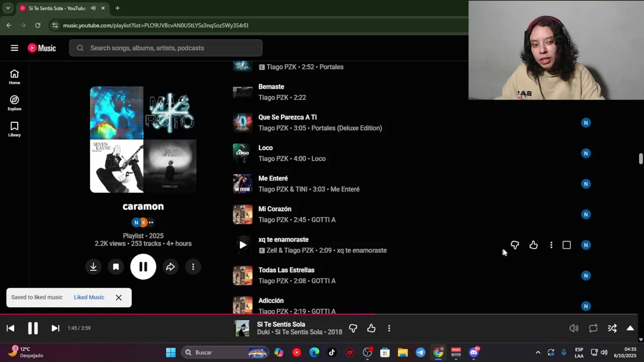Image resolution: width=644 pixels, height=362 pixels.
Task: Go to Home in sidebar
Action: tap(15, 77)
